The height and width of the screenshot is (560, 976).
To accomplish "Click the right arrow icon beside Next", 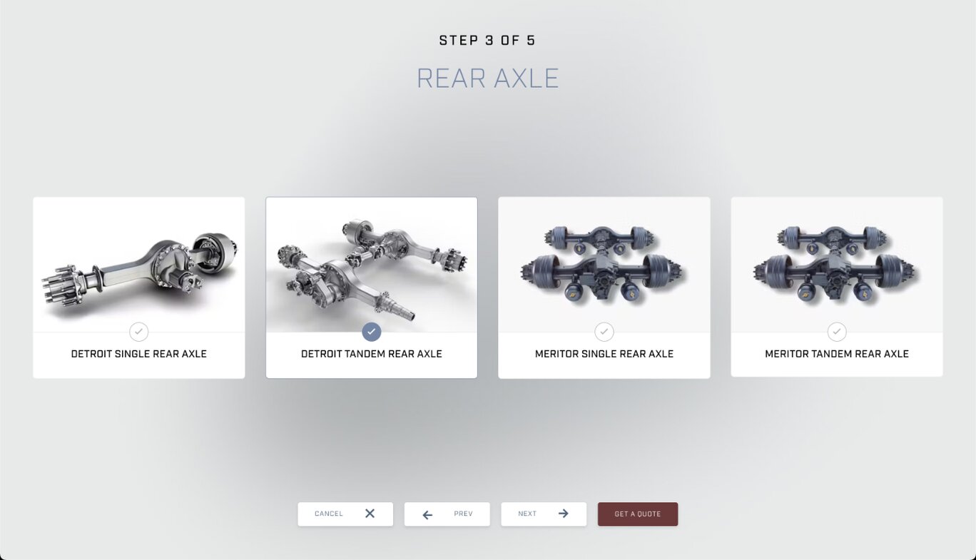I will (x=563, y=514).
